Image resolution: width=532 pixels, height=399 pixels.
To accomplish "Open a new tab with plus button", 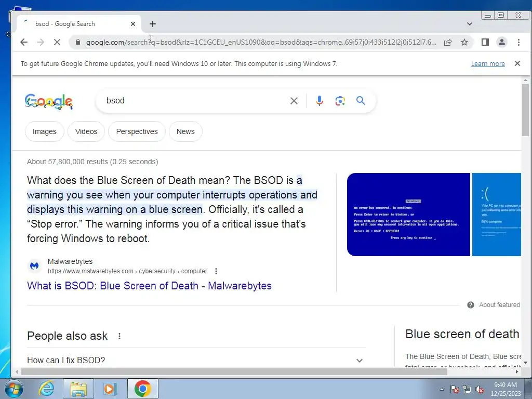I will pyautogui.click(x=153, y=24).
